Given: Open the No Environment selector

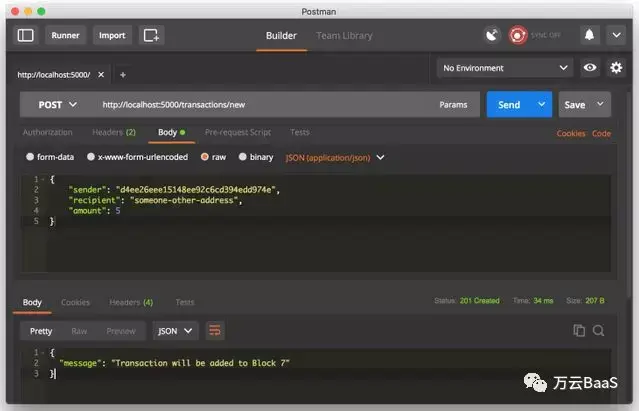Looking at the screenshot, I should [505, 68].
